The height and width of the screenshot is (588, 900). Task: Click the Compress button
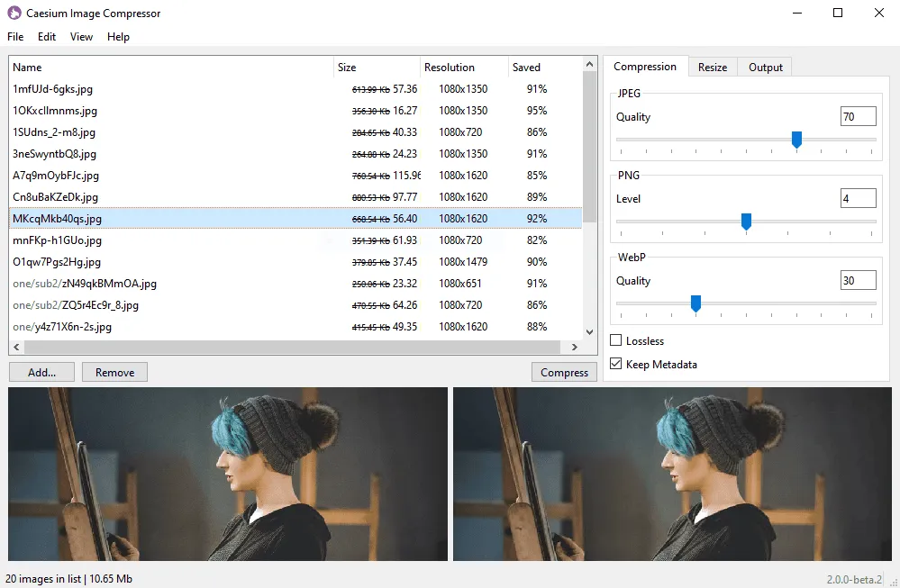pos(564,371)
